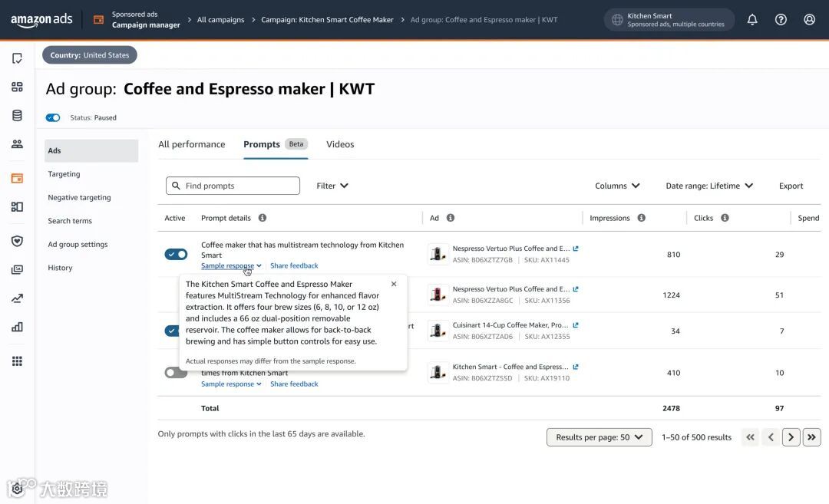Click Share feedback in last prompt row
This screenshot has width=829, height=504.
point(294,384)
